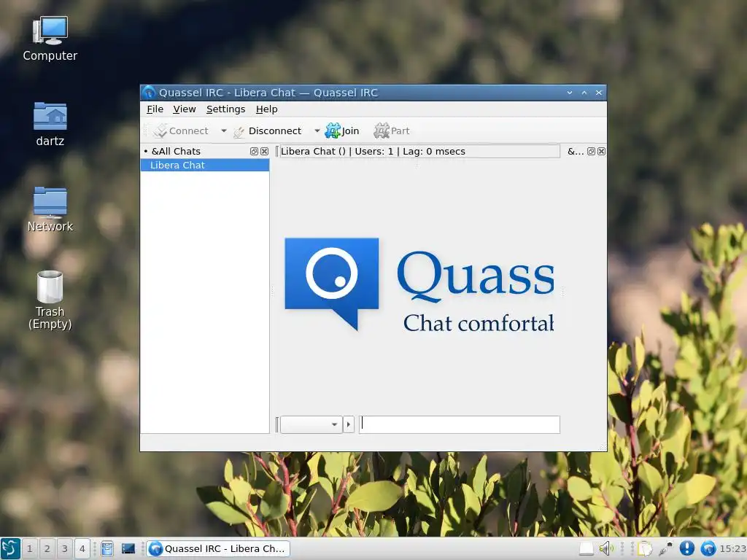This screenshot has height=560, width=747.
Task: Open the View menu
Action: click(185, 109)
